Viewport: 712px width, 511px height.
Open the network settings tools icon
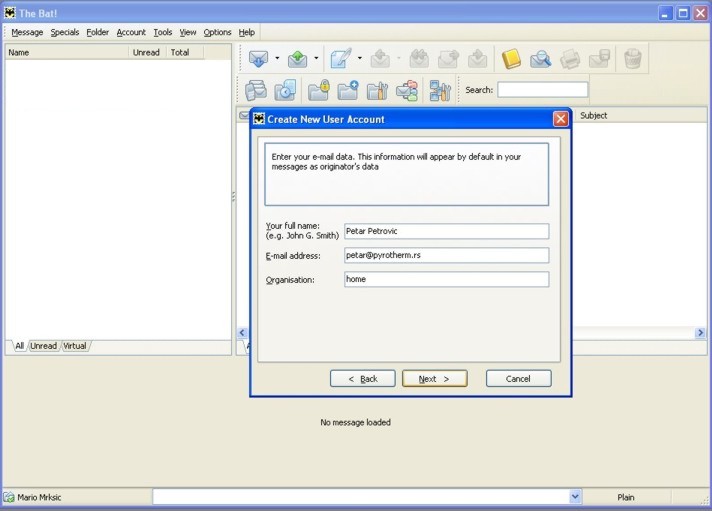click(440, 90)
